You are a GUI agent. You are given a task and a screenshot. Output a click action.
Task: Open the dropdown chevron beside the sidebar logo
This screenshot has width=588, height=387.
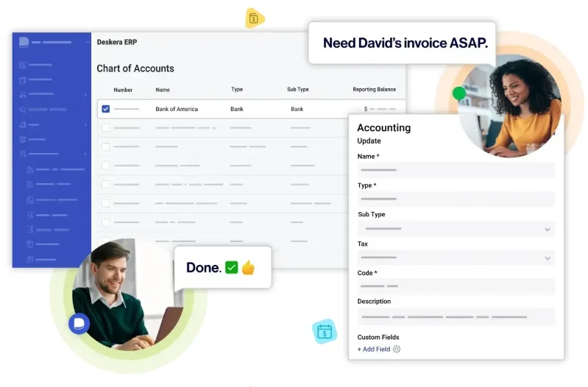(88, 42)
